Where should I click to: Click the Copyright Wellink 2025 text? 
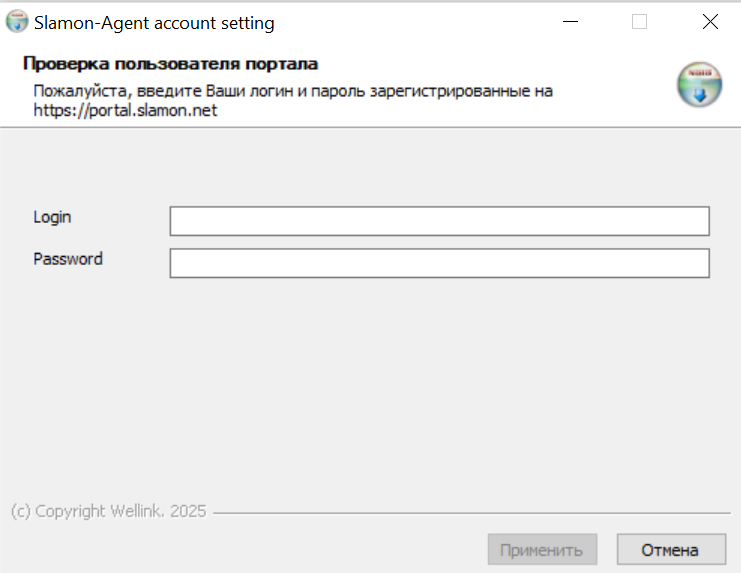click(x=109, y=511)
